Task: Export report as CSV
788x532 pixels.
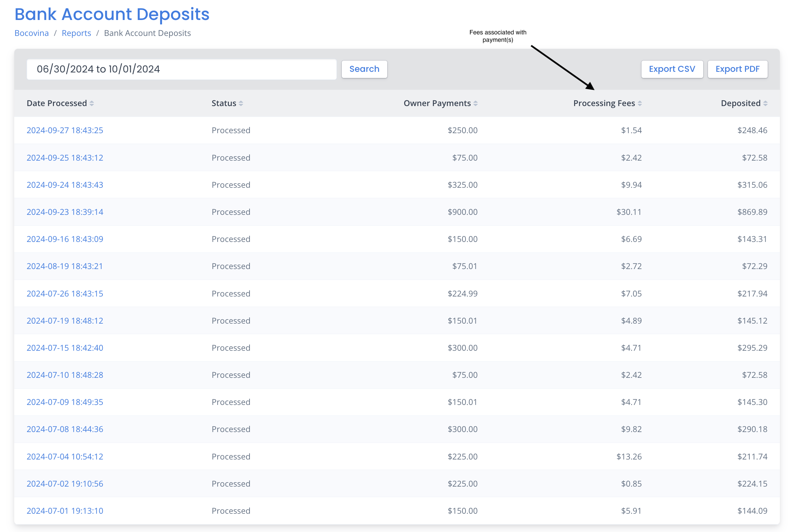Action: click(672, 69)
